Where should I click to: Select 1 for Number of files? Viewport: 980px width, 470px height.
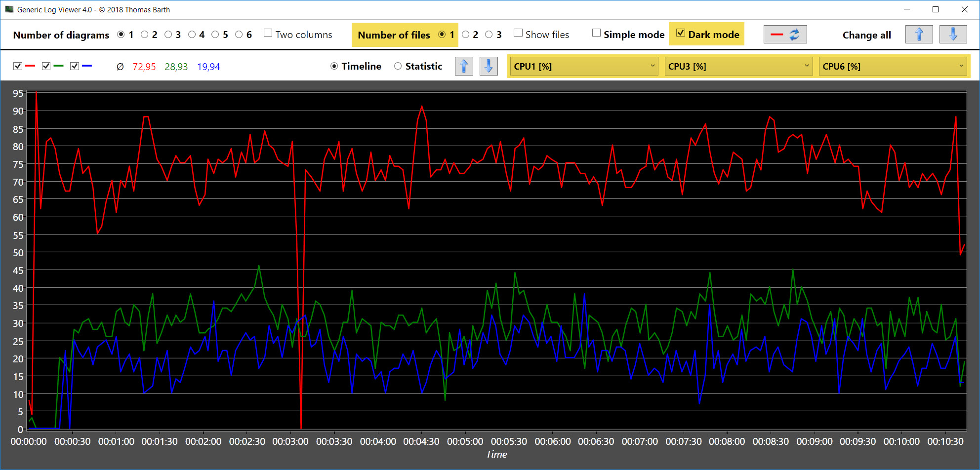(x=442, y=35)
